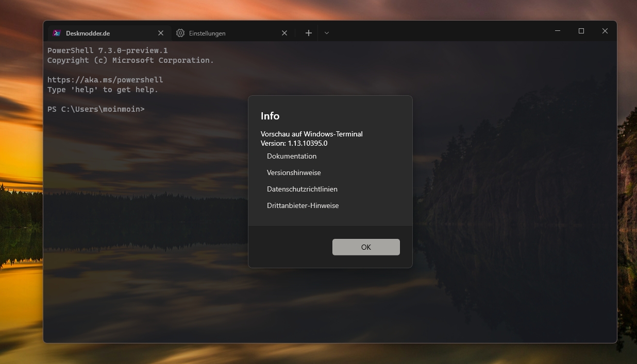
Task: Close the Terminal window
Action: (x=605, y=31)
